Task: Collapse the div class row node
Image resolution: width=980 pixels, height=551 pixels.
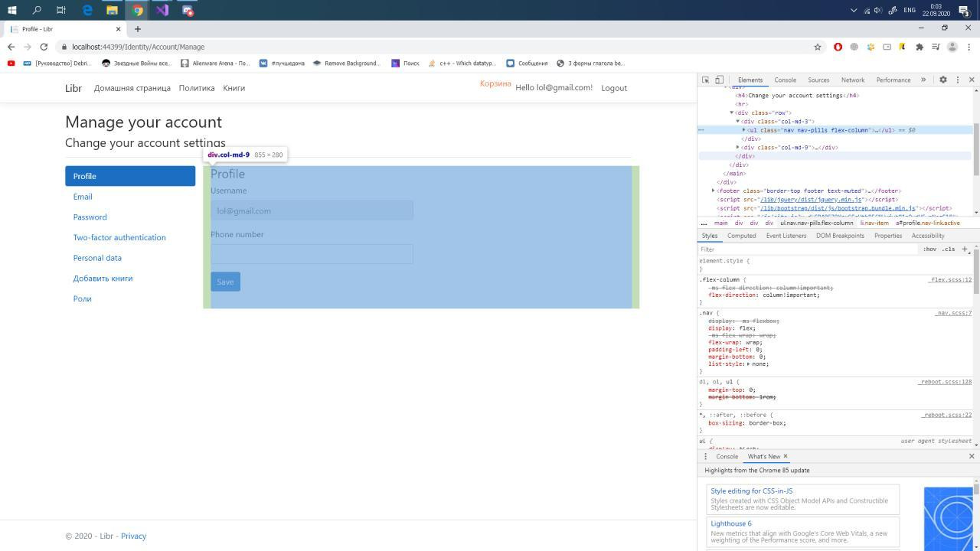Action: tap(732, 112)
